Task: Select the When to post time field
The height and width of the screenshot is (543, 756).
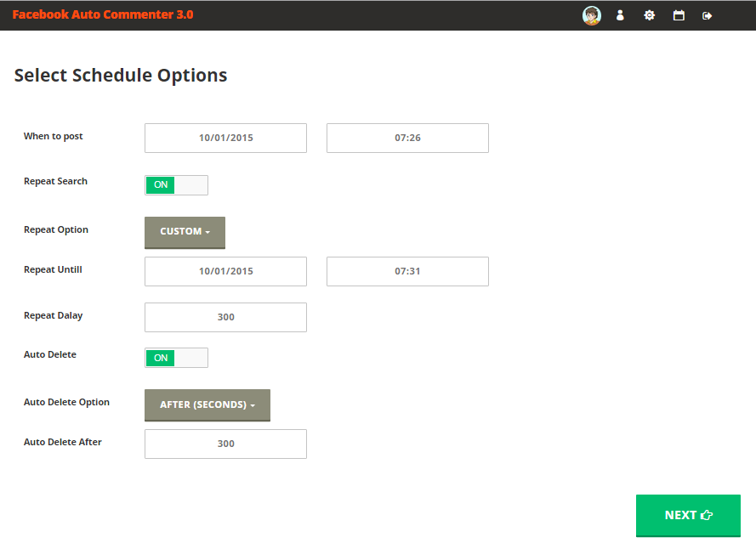Action: 407,138
